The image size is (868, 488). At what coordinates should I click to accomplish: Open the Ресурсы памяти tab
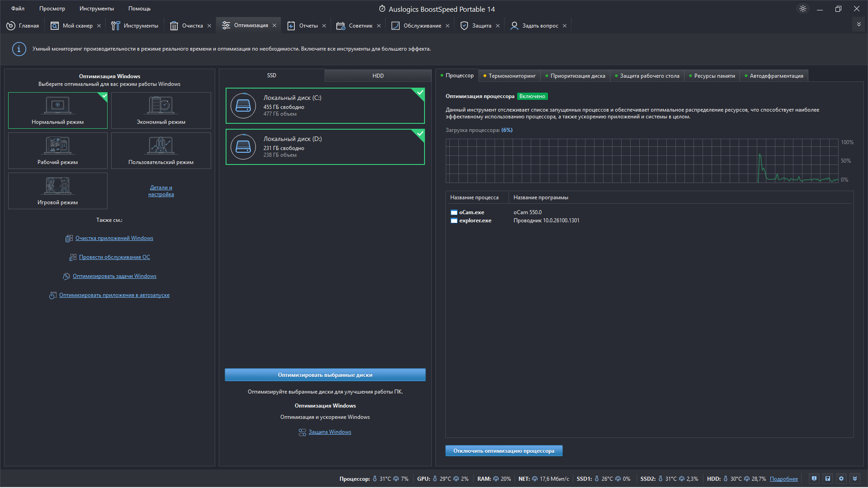(x=712, y=76)
